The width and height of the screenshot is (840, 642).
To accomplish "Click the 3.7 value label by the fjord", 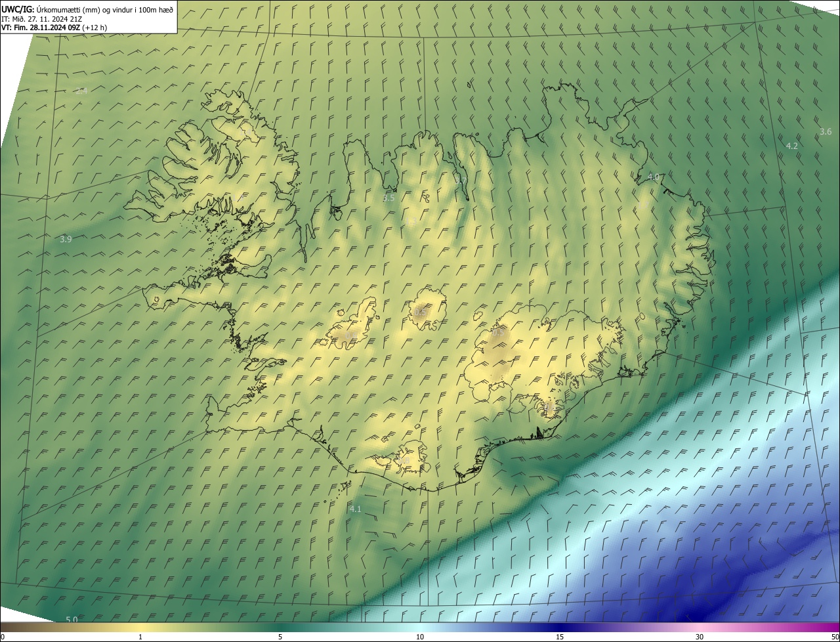I will point(461,180).
